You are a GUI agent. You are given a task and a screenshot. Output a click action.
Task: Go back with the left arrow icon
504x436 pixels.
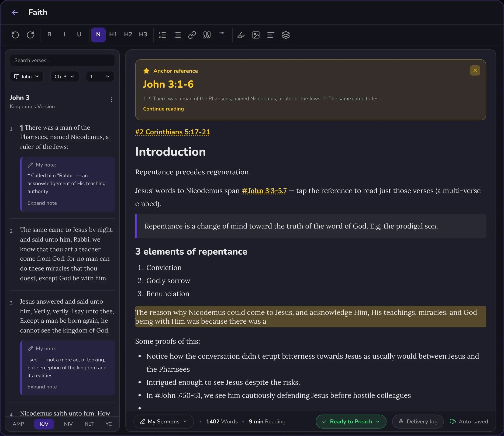point(15,12)
